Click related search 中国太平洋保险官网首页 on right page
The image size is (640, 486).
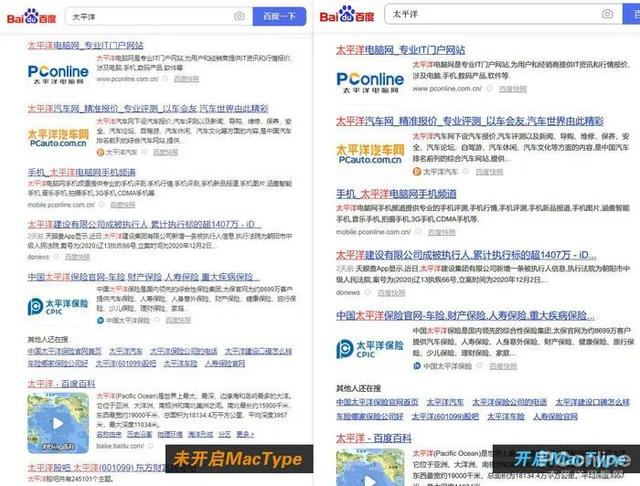coord(377,402)
